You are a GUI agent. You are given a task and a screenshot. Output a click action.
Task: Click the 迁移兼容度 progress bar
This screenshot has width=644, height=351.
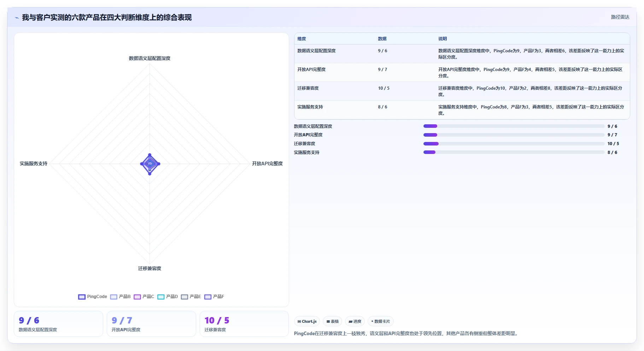pos(514,144)
